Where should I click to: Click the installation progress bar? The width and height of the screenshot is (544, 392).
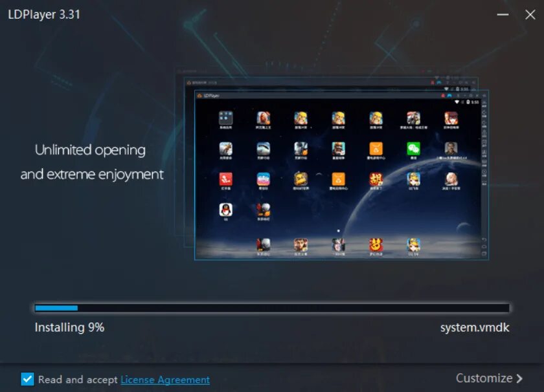pyautogui.click(x=272, y=308)
